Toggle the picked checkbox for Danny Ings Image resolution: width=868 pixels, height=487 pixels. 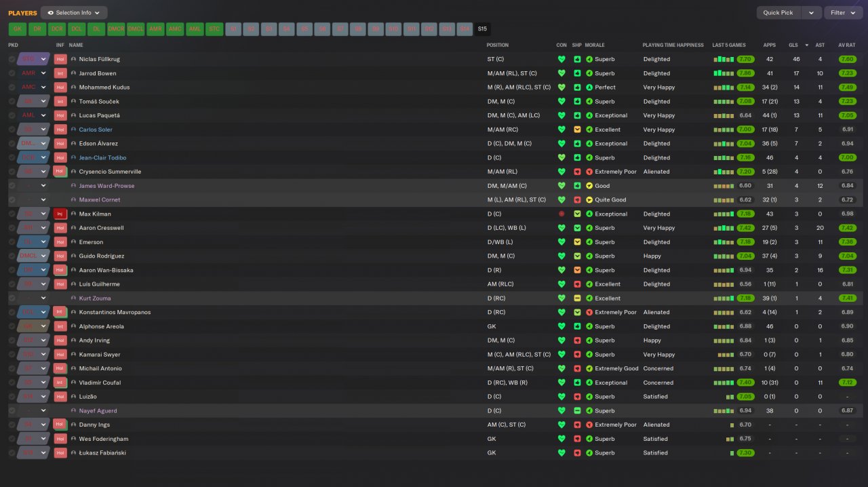point(12,425)
